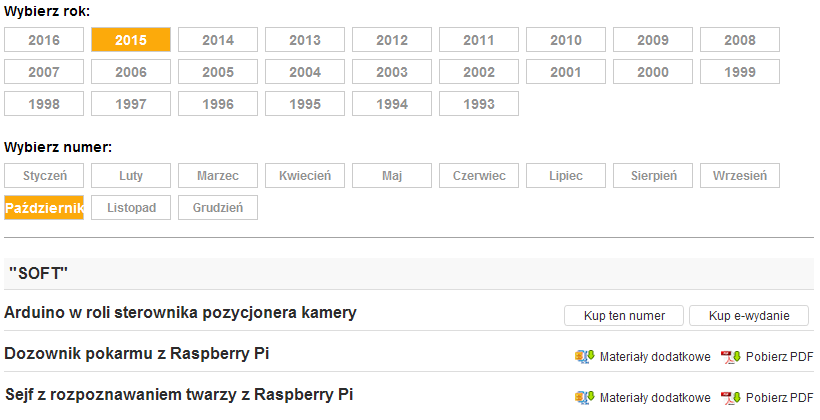Image resolution: width=820 pixels, height=420 pixels.
Task: Open Materiały dodatkowe for Dozownik pokarmu
Action: (654, 356)
